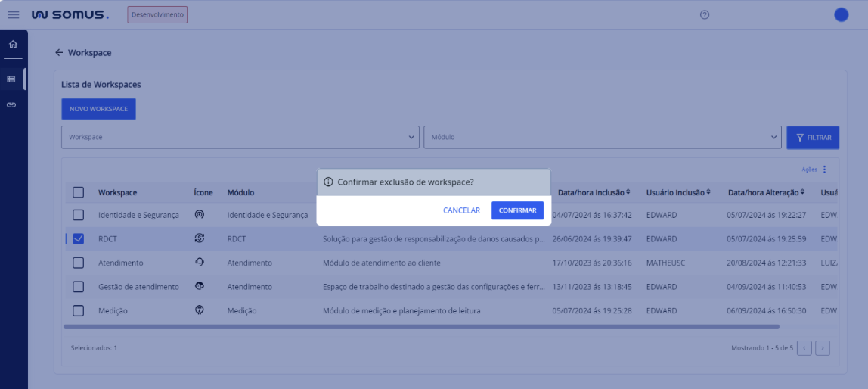Open the user avatar circle
868x389 pixels.
click(x=841, y=15)
